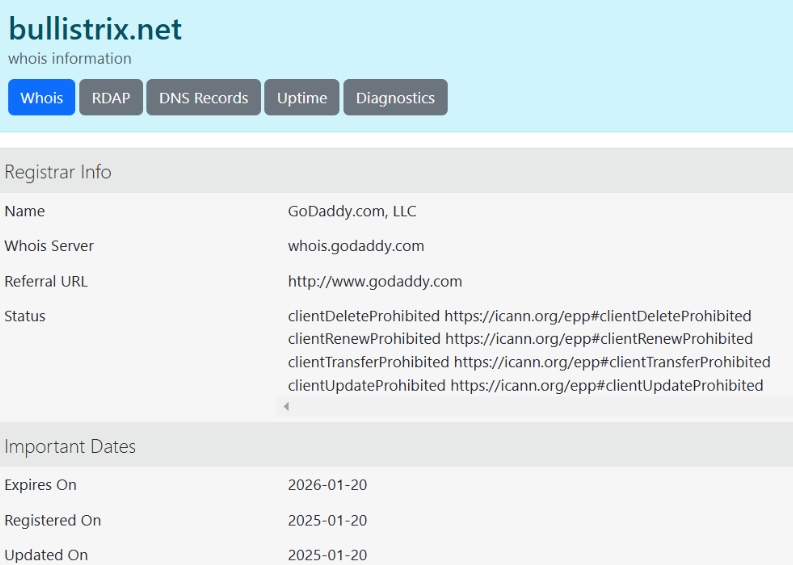Click the Important Dates section header
Screen dimensions: 793x565
[70, 447]
